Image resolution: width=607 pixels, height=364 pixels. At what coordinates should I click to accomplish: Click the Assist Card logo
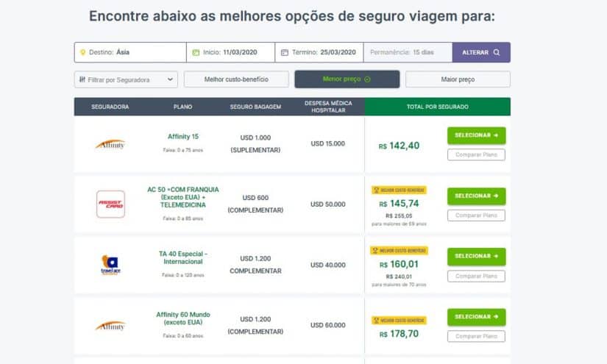click(x=110, y=204)
